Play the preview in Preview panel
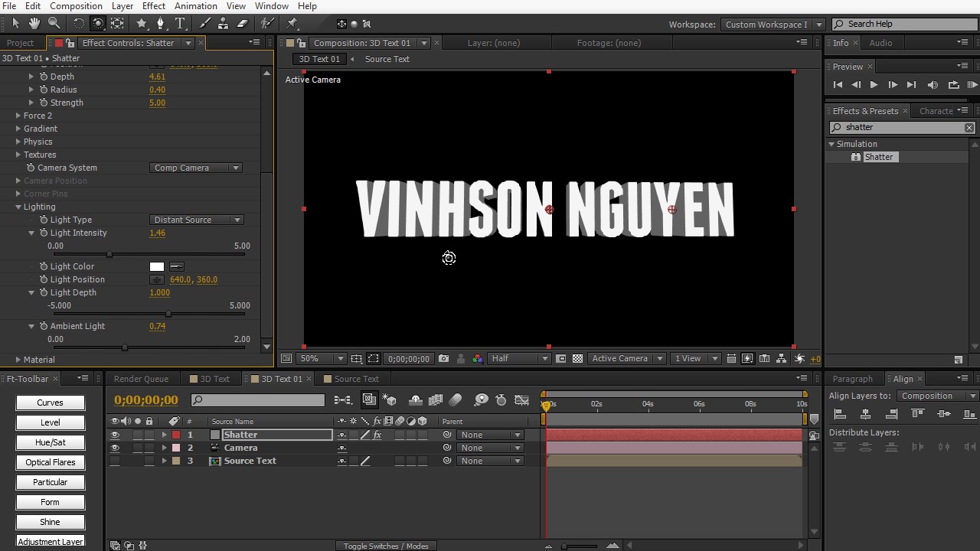This screenshot has height=551, width=980. click(x=874, y=85)
